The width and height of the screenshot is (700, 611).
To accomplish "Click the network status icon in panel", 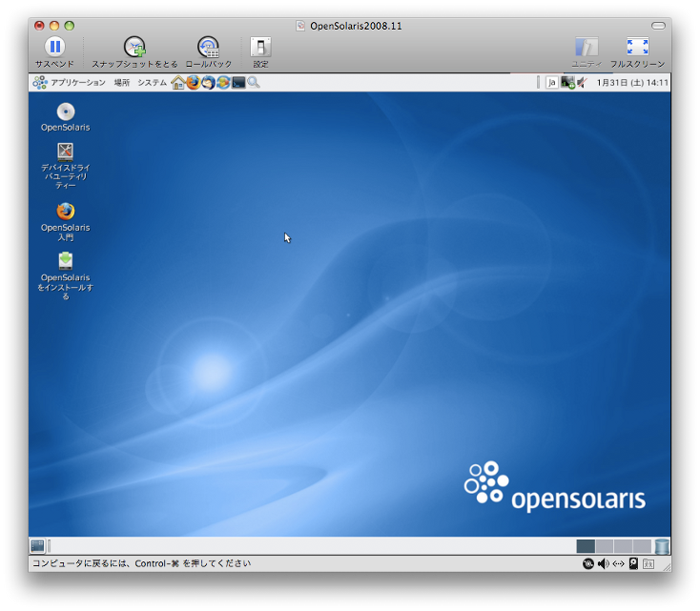I will [x=567, y=83].
